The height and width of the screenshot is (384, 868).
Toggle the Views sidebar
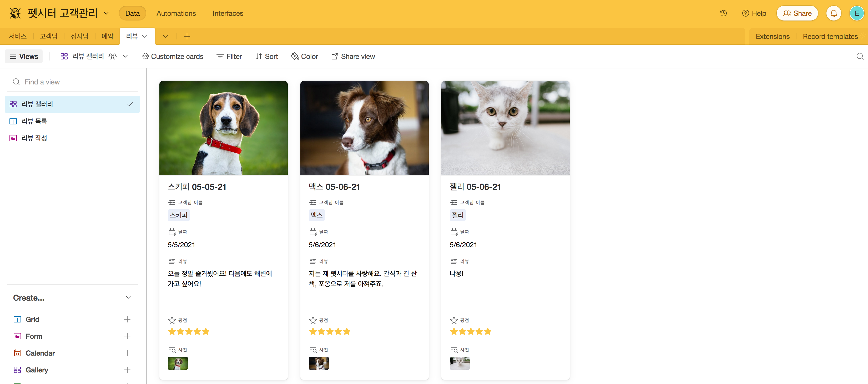(x=24, y=56)
